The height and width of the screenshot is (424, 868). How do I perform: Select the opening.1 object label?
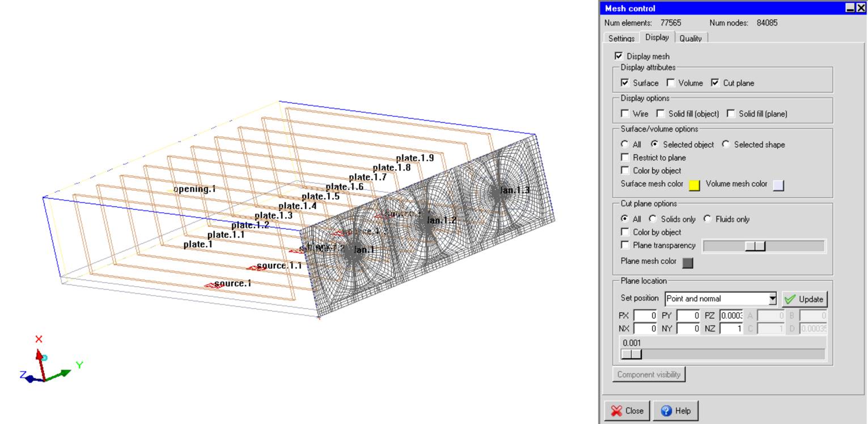(195, 189)
